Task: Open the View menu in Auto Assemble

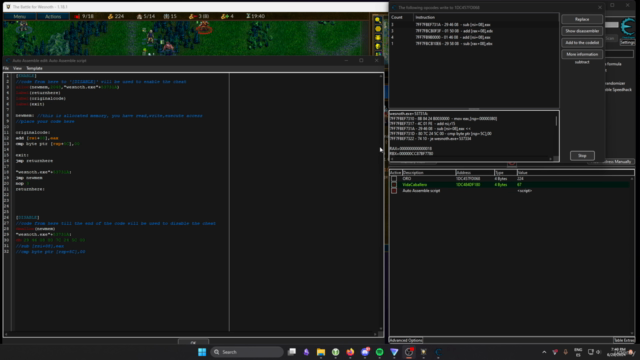Action: (x=17, y=68)
